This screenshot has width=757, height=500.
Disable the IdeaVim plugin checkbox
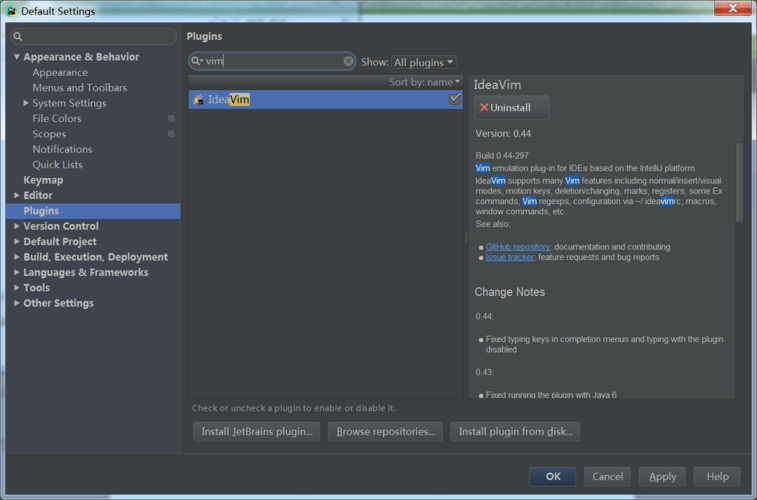coord(454,99)
